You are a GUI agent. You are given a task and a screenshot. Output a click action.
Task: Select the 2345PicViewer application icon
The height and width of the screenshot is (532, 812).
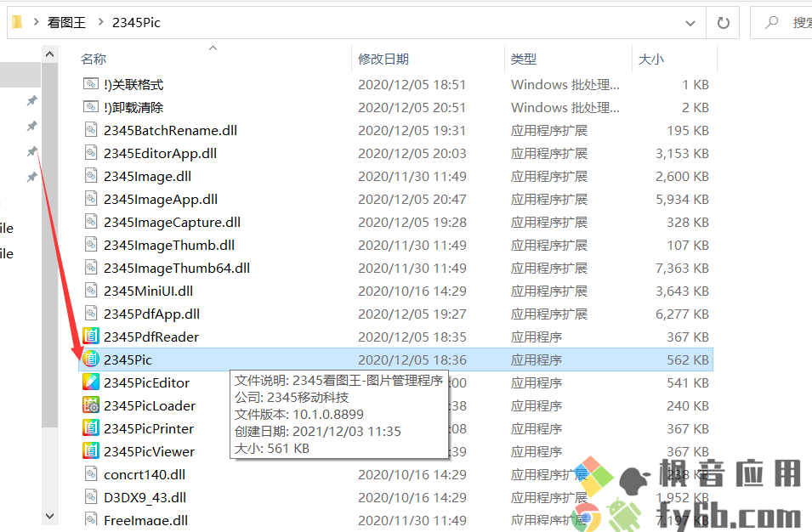click(91, 450)
